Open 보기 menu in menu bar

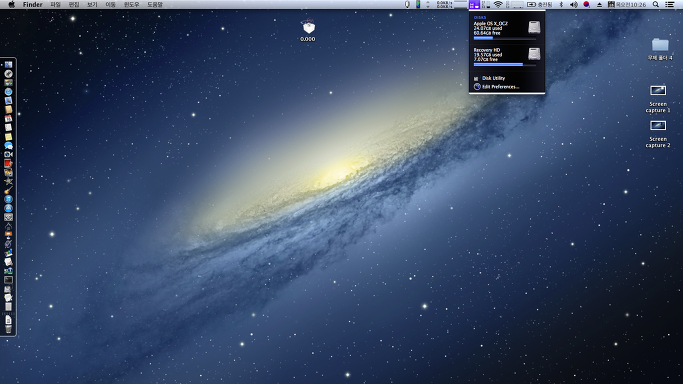(x=92, y=4)
